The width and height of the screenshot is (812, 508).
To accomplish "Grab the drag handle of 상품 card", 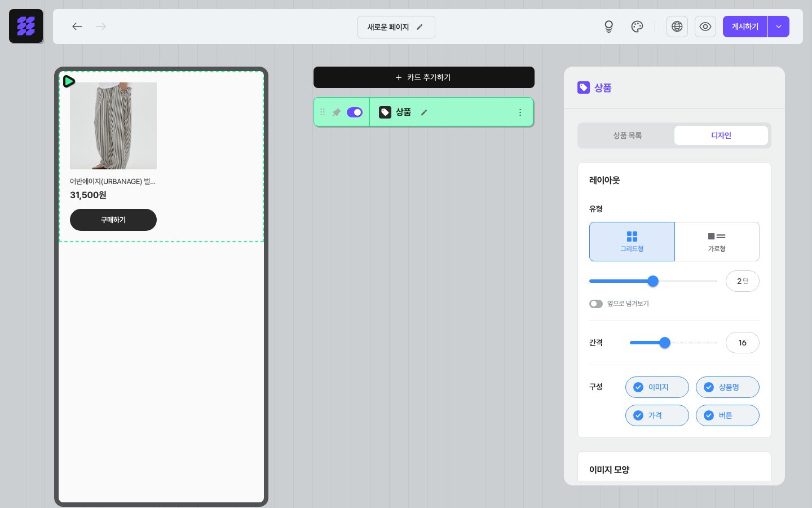I will 323,112.
